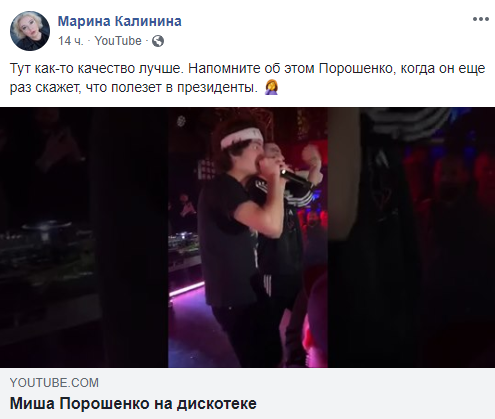Click the microphone in the video preview

point(294,178)
